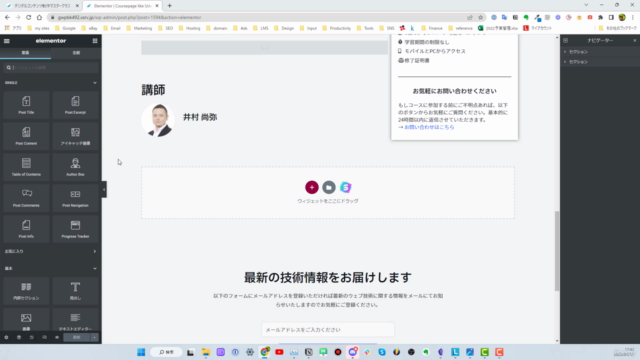The height and width of the screenshot is (360, 640).
Task: Click the Chrome address bar
Action: [261, 18]
